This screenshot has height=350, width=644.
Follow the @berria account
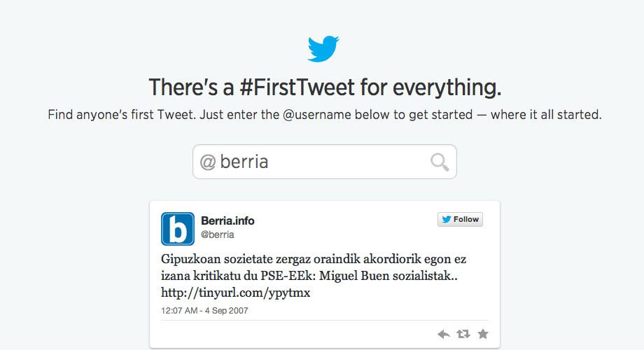click(460, 219)
